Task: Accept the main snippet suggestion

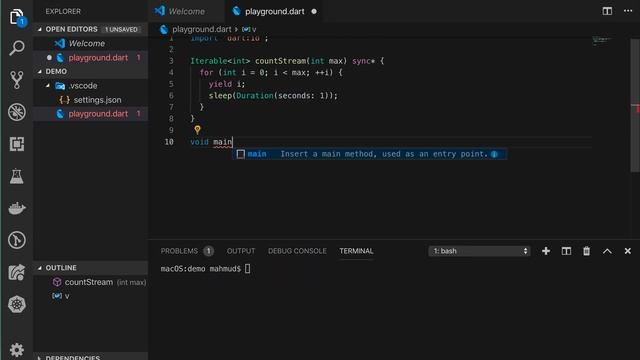Action: 370,154
